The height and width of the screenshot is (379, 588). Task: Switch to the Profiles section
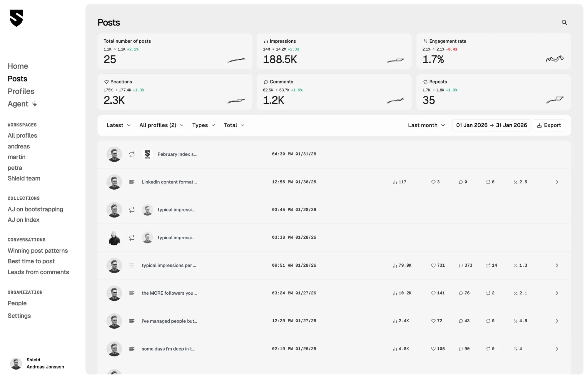[x=21, y=91]
